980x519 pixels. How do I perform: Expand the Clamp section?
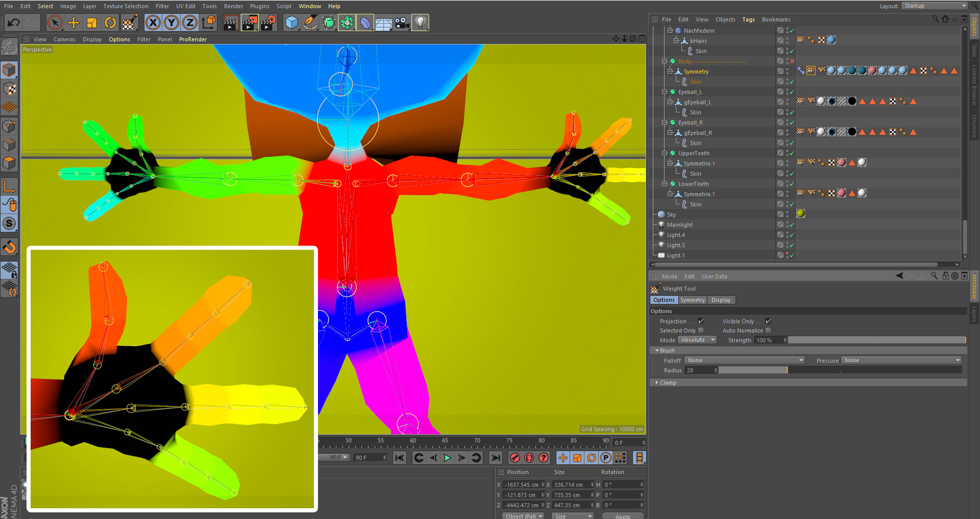[x=657, y=382]
